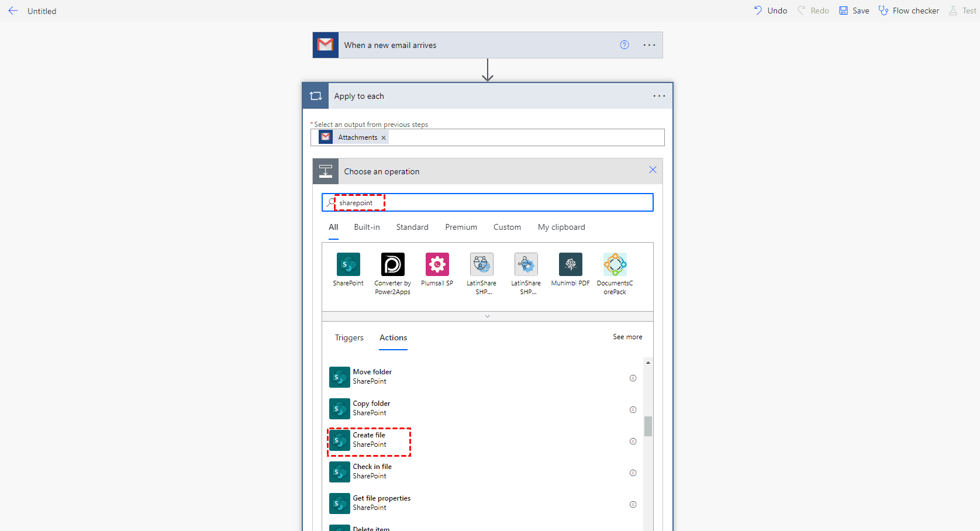
Task: Switch to the Built-in tab
Action: point(367,227)
